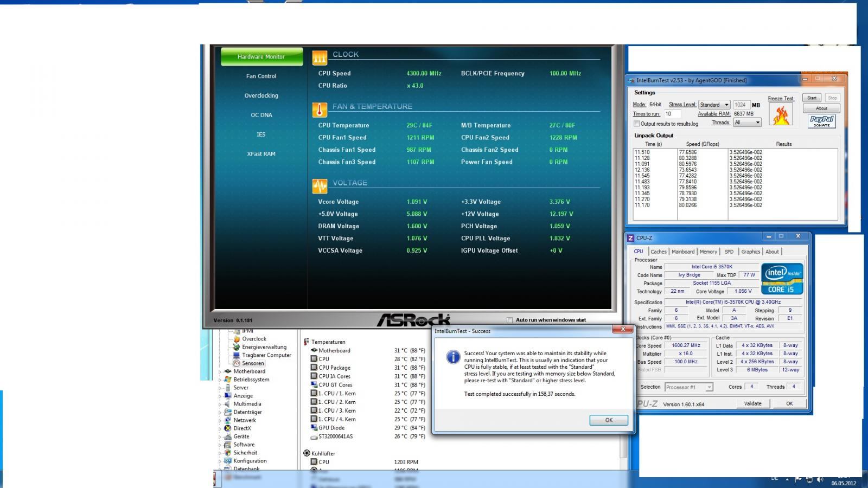
Task: Open Overclocking in ASRock sidebar
Action: 261,95
